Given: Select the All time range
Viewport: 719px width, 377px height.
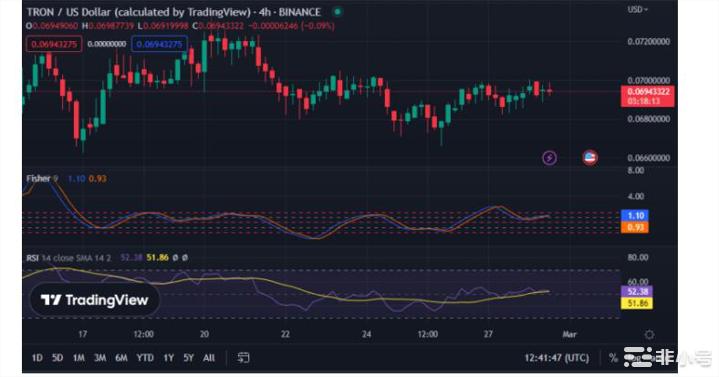Looking at the screenshot, I should pos(209,358).
